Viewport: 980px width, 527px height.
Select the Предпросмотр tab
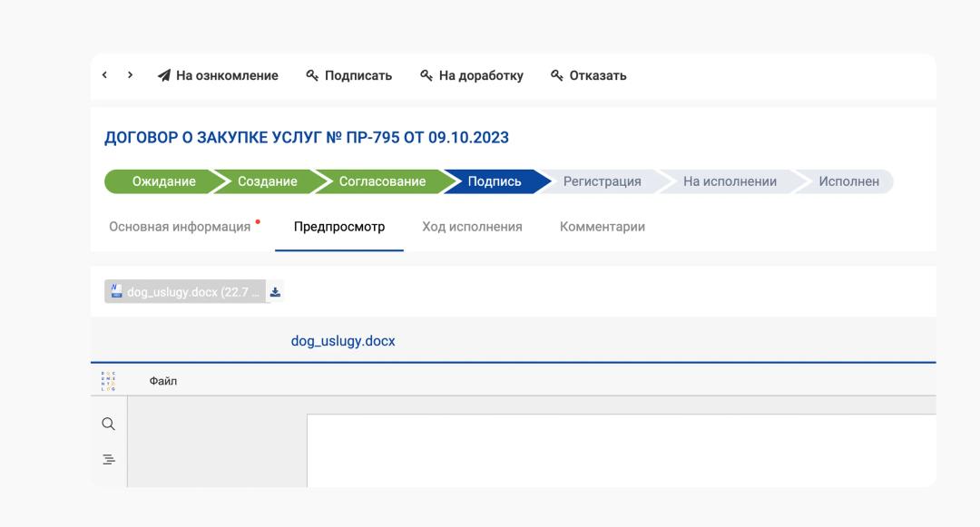pos(339,227)
